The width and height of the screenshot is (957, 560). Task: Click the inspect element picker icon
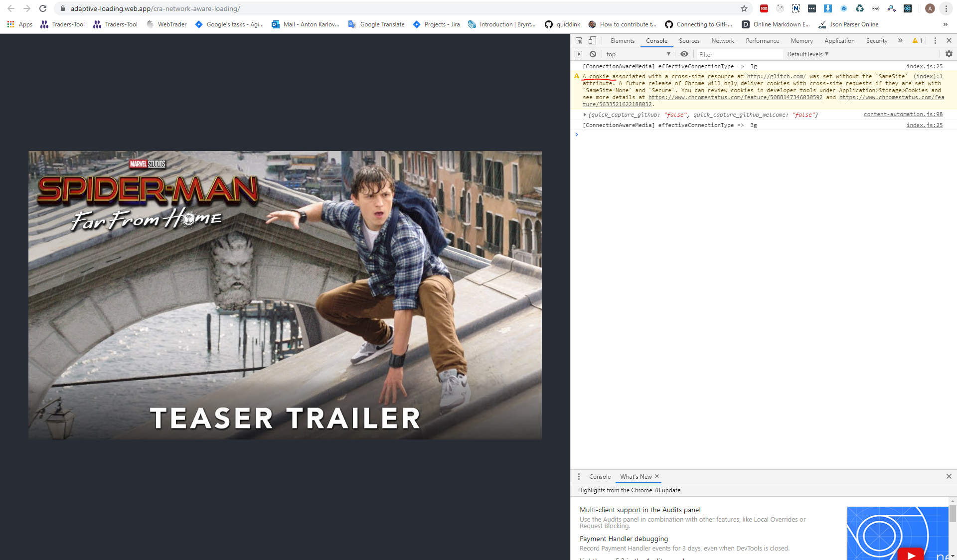(579, 40)
